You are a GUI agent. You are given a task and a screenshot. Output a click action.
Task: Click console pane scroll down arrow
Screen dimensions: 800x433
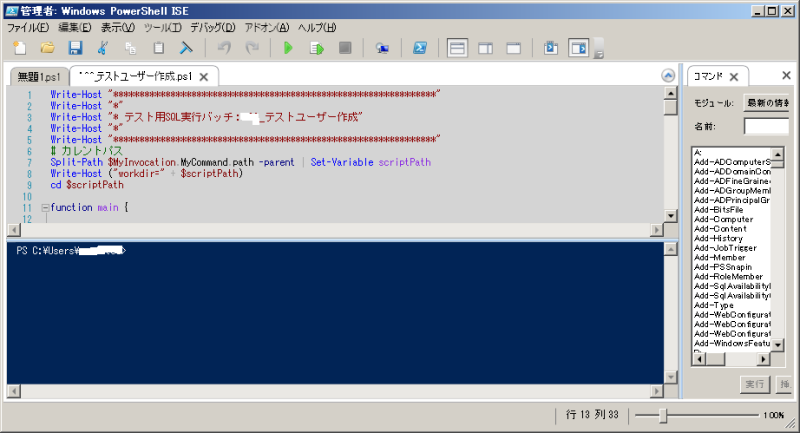click(670, 377)
